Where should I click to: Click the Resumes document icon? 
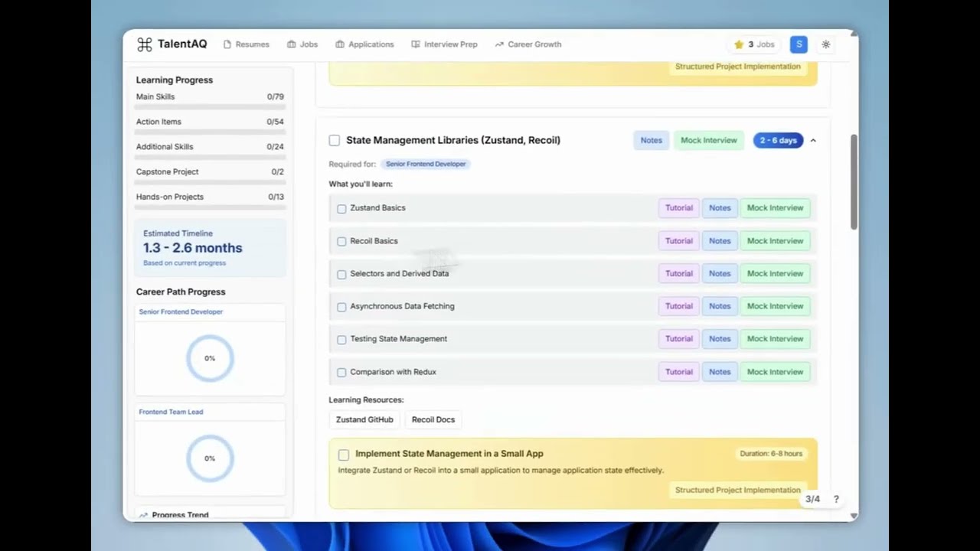click(227, 44)
